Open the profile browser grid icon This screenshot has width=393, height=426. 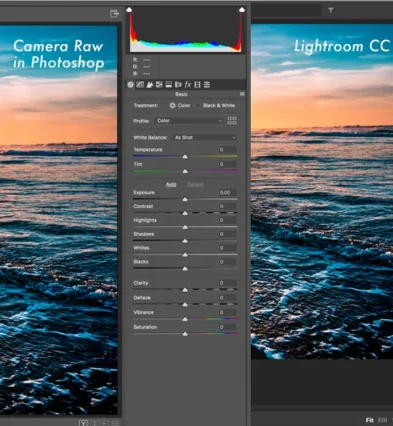232,121
